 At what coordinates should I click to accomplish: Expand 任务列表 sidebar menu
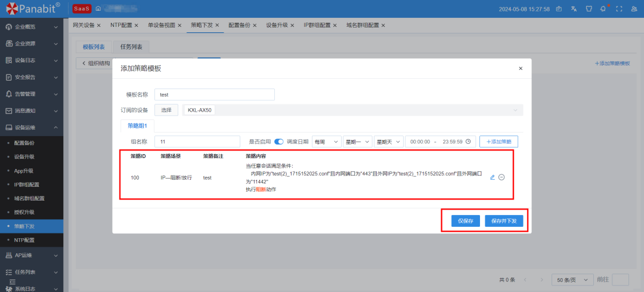point(32,272)
